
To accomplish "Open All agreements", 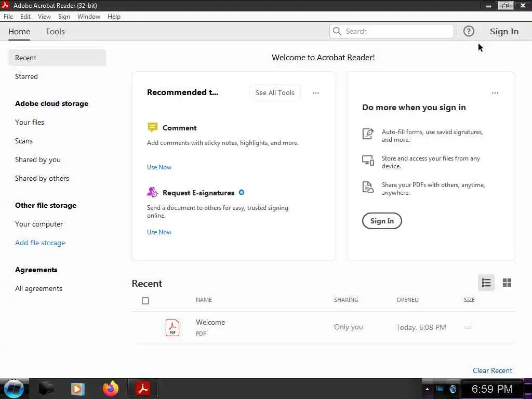I will click(38, 288).
